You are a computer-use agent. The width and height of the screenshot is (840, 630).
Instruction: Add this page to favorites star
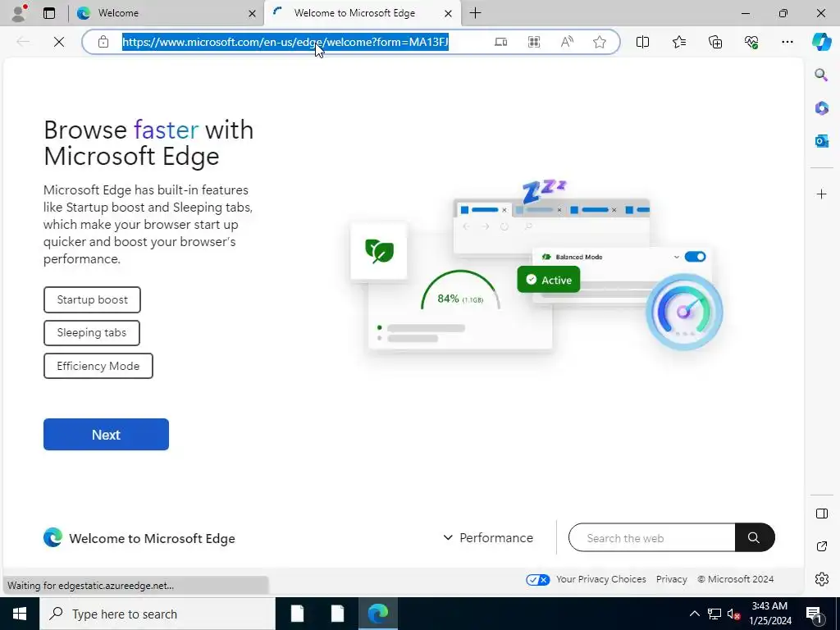coord(600,42)
